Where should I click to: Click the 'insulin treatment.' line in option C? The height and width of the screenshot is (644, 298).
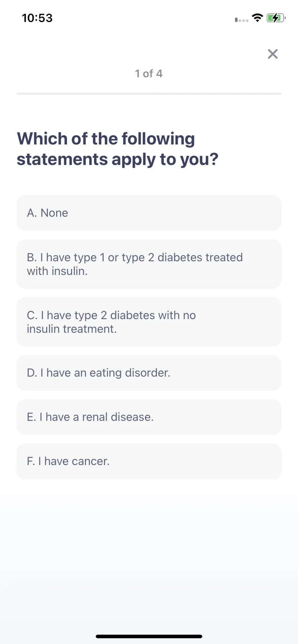coord(72,329)
